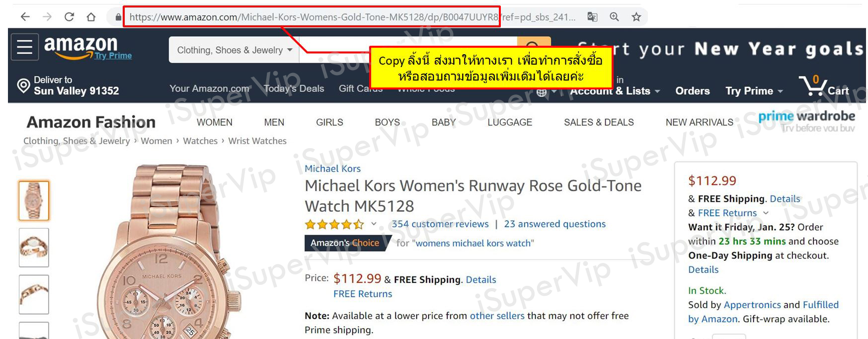
Task: Go to the browser home icon
Action: 91,17
